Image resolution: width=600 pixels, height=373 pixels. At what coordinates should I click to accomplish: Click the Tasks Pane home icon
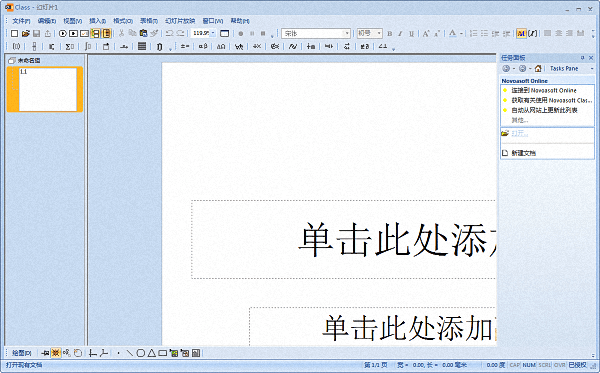(538, 68)
